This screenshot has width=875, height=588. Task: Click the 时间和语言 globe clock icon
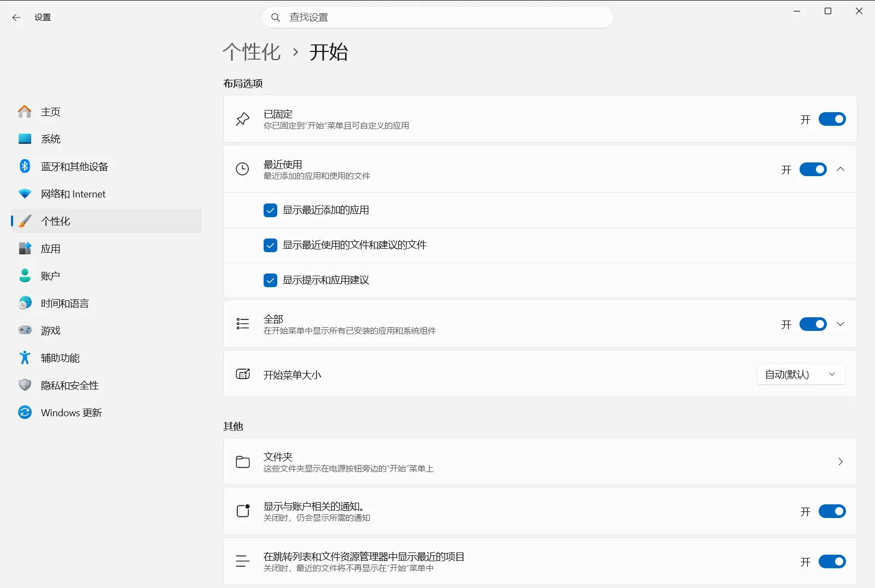(25, 303)
